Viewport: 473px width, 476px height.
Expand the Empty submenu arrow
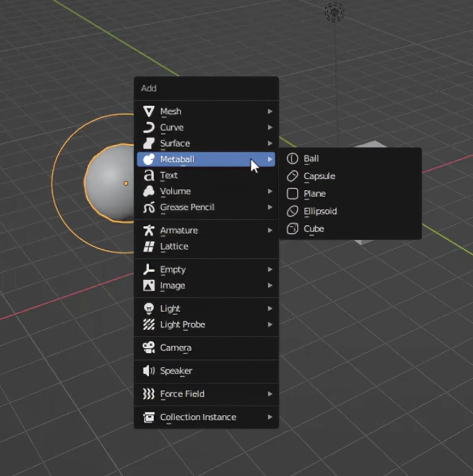pos(270,270)
